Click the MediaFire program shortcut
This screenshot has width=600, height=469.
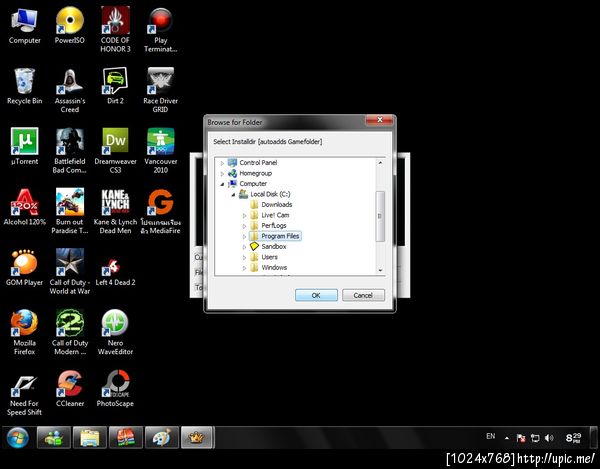tap(160, 211)
